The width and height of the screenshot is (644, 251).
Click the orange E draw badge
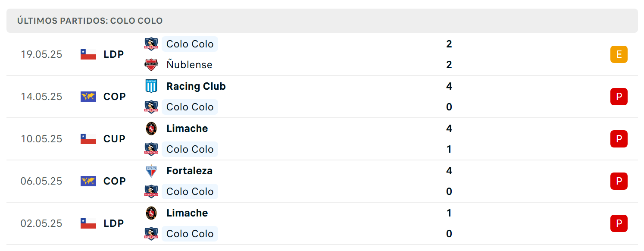point(619,54)
